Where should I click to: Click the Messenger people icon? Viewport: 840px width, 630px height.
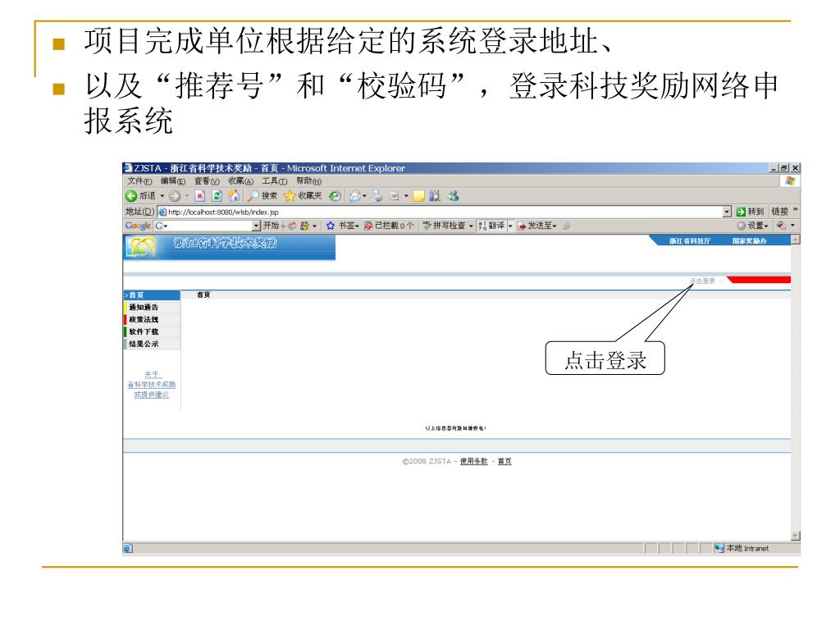[x=453, y=196]
